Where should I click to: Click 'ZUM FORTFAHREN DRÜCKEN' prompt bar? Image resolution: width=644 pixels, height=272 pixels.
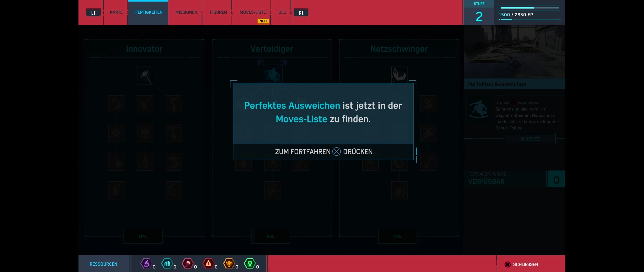point(323,152)
